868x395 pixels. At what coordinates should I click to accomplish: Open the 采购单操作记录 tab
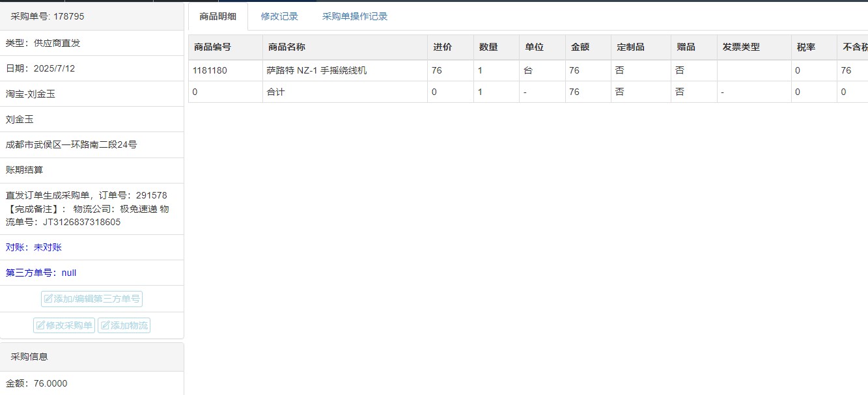355,16
